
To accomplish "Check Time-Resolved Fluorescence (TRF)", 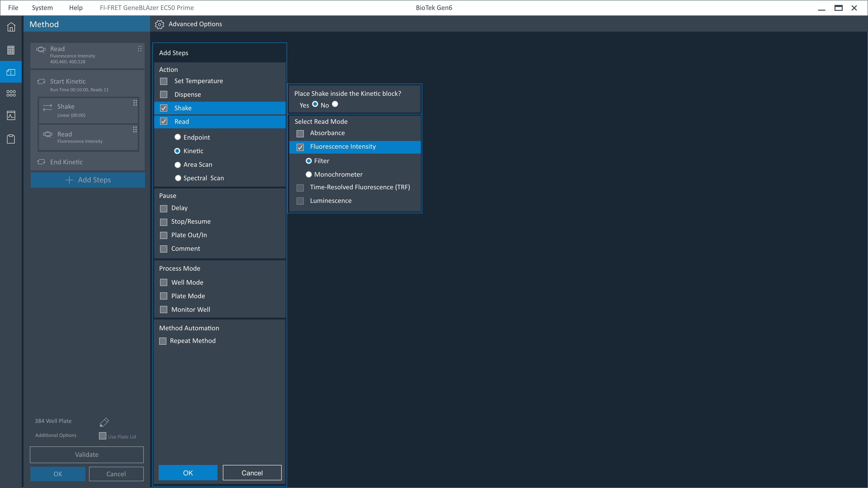I will point(300,188).
